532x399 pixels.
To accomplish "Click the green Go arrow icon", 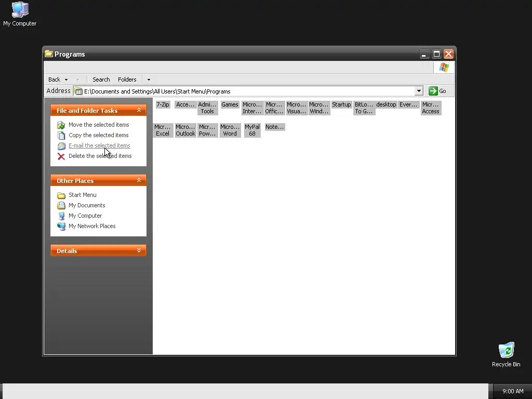I will 433,91.
